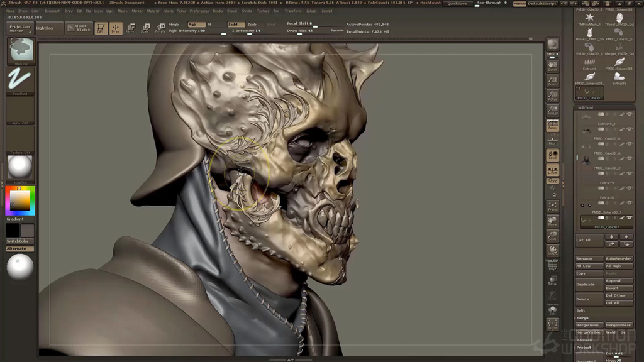Click the Move view icon in right shelf
This screenshot has width=644, height=362.
552,222
